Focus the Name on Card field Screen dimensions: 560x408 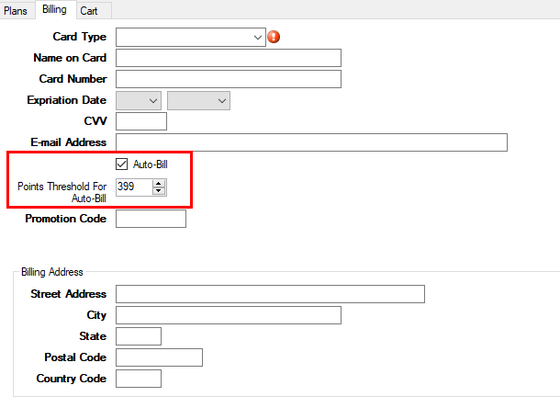coord(229,58)
